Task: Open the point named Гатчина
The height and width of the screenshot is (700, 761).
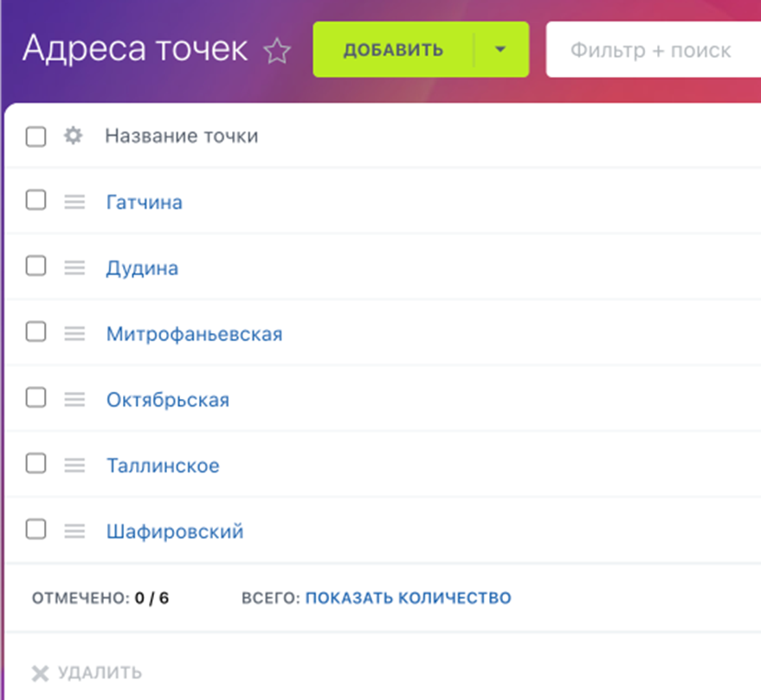Action: 144,202
